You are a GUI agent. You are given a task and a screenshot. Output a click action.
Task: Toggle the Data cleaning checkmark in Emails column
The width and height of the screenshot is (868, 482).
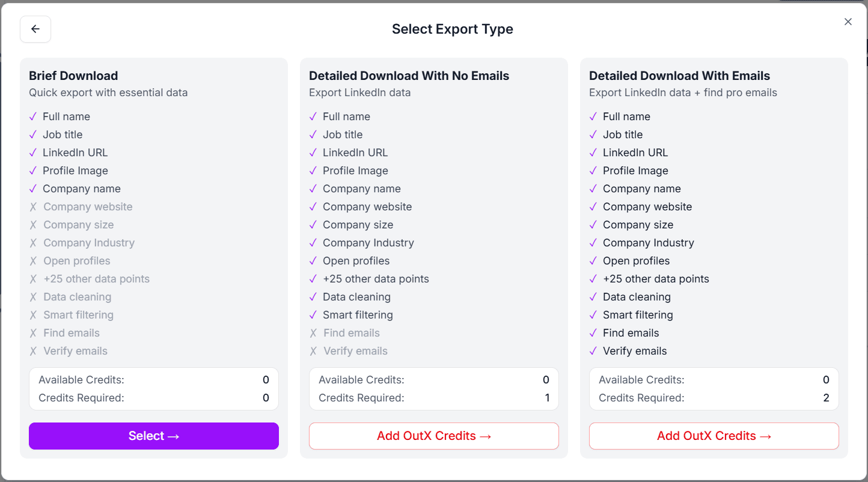click(593, 297)
